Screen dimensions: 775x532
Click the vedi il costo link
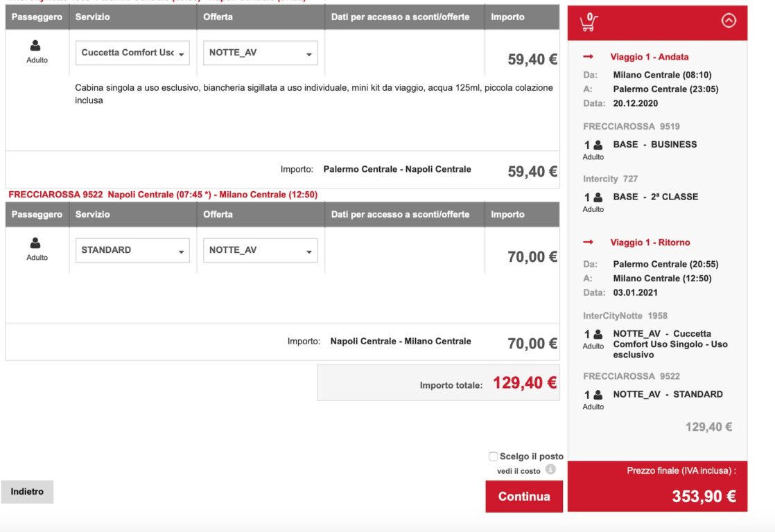(519, 471)
